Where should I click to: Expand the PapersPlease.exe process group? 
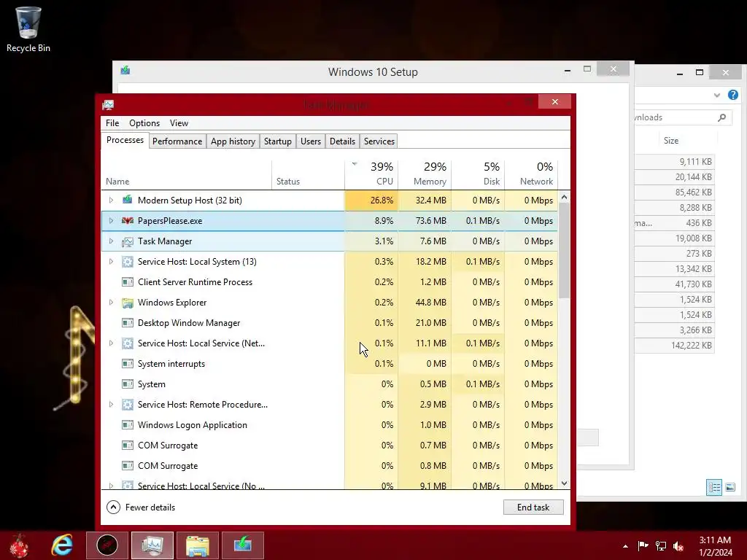point(111,220)
